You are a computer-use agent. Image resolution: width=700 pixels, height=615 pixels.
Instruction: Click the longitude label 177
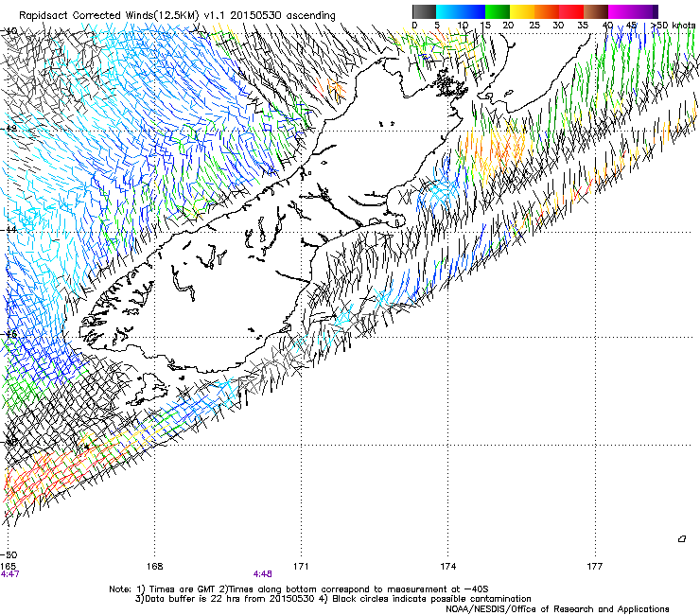tap(594, 567)
